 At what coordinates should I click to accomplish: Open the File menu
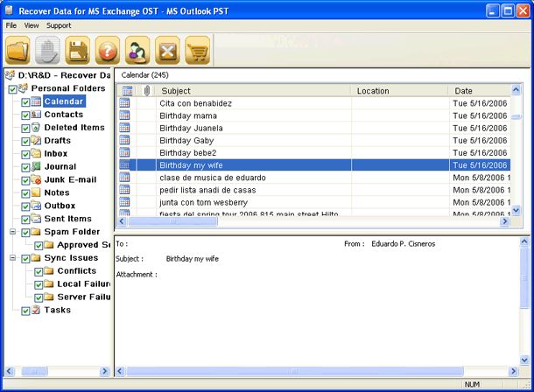[x=11, y=26]
